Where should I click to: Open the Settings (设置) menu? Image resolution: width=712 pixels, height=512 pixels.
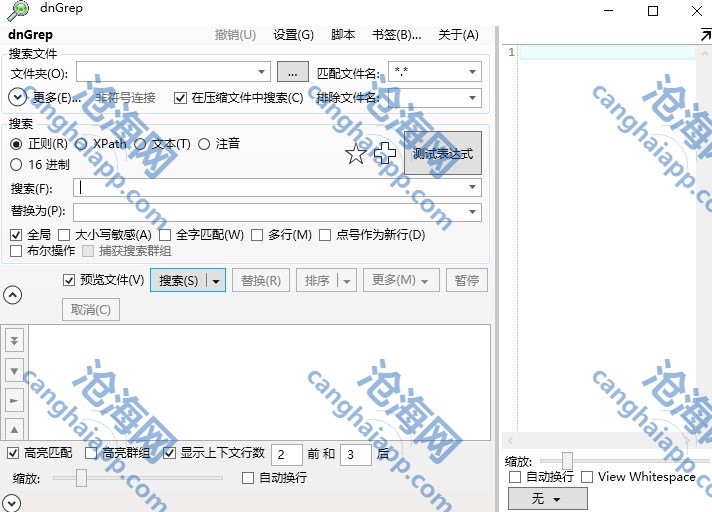coord(293,35)
